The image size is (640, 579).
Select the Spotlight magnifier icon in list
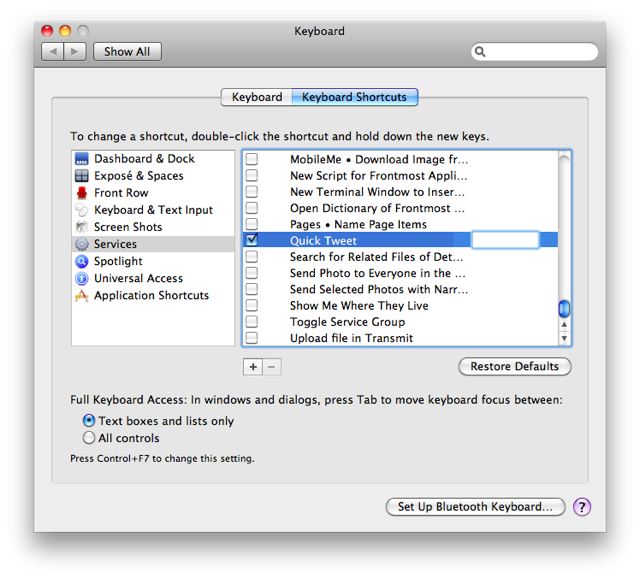point(82,261)
